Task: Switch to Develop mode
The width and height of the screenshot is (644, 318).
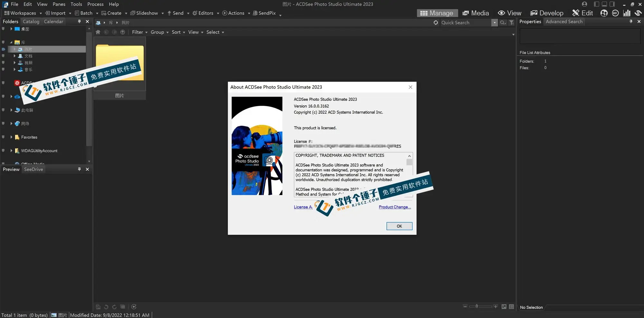Action: coord(546,13)
